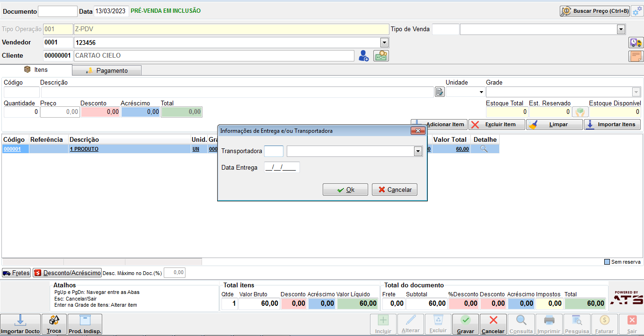Screen dimensions: 644x336
Task: Expand the Grade dropdown
Action: tap(636, 92)
